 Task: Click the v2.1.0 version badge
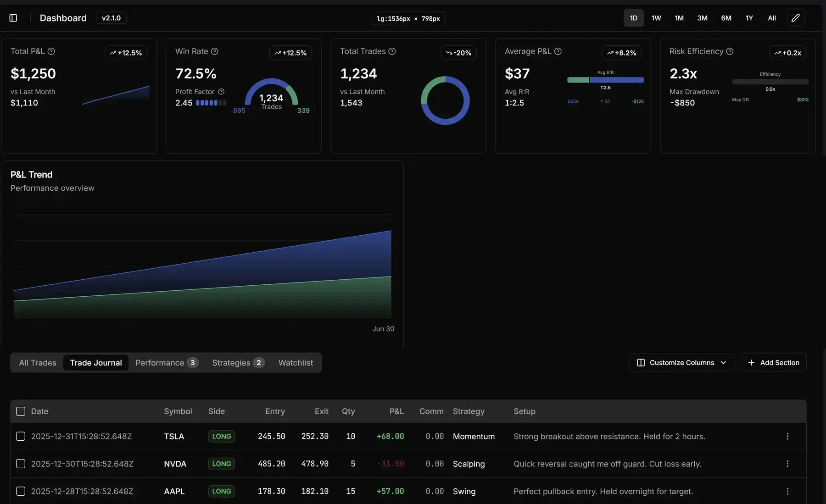(x=111, y=18)
